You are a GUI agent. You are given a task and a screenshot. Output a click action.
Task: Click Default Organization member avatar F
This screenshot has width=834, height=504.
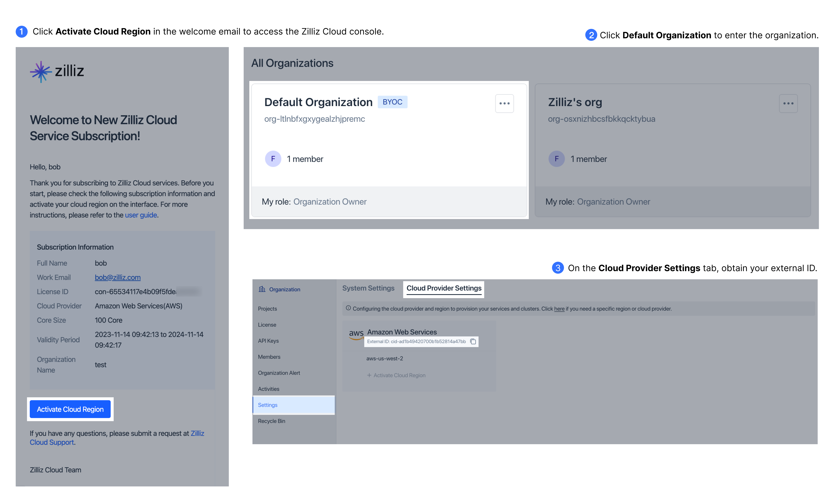click(273, 159)
